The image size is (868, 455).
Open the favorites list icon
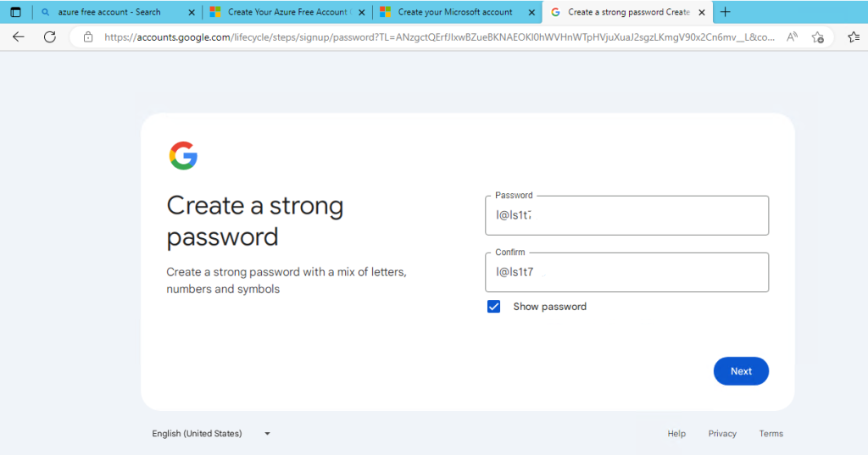click(x=854, y=37)
